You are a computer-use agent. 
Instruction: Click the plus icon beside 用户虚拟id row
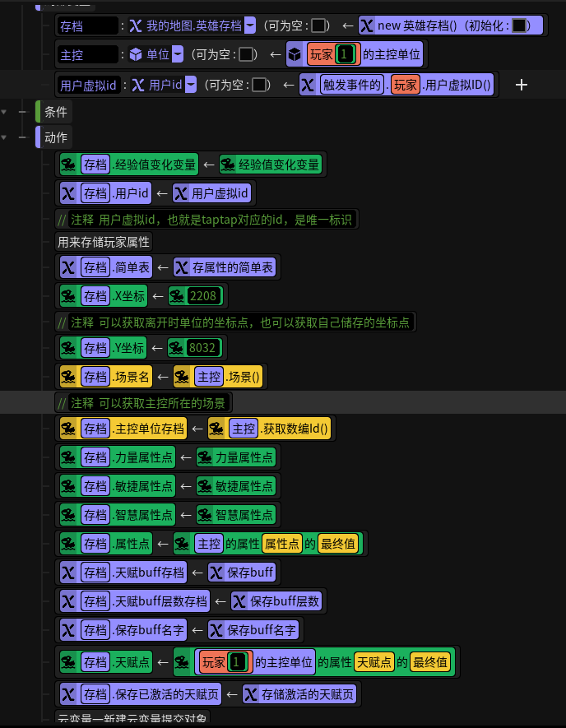tap(522, 85)
